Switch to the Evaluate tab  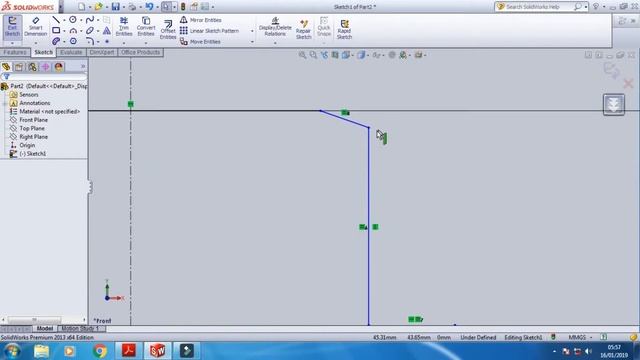[71, 52]
